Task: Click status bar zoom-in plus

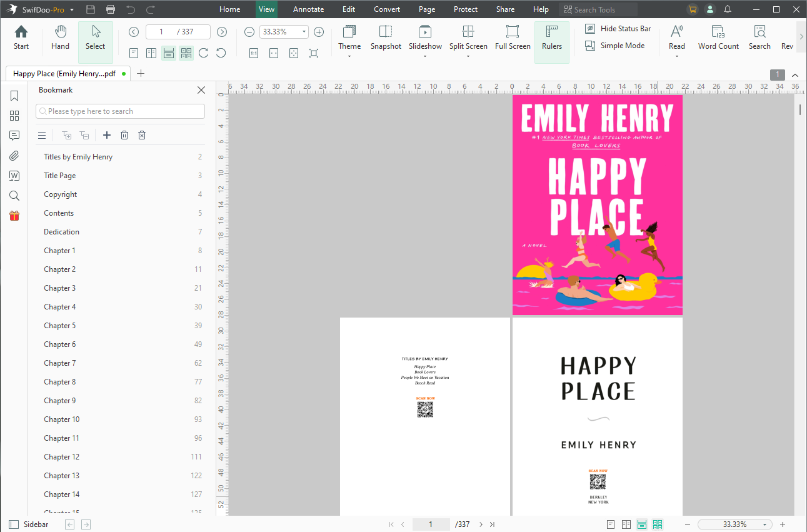Action: click(x=782, y=524)
